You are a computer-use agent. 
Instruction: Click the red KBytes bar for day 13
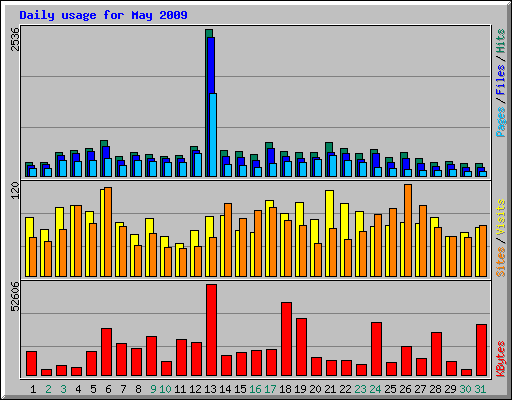coord(211,330)
